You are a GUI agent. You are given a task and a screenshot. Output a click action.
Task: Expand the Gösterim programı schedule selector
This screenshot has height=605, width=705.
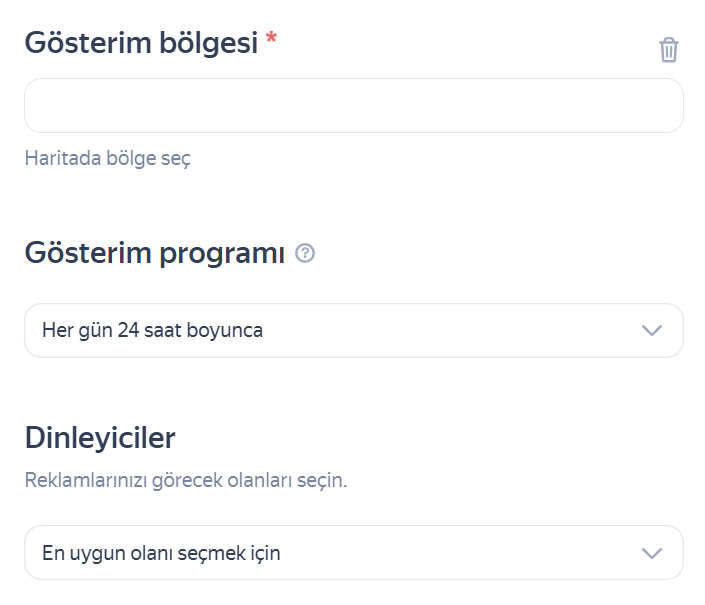click(x=353, y=331)
